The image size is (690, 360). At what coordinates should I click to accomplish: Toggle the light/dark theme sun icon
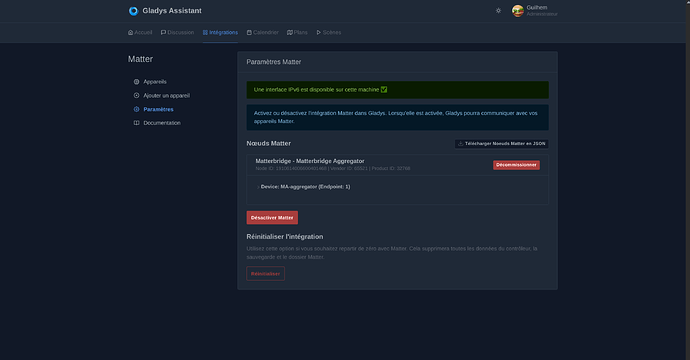click(498, 11)
